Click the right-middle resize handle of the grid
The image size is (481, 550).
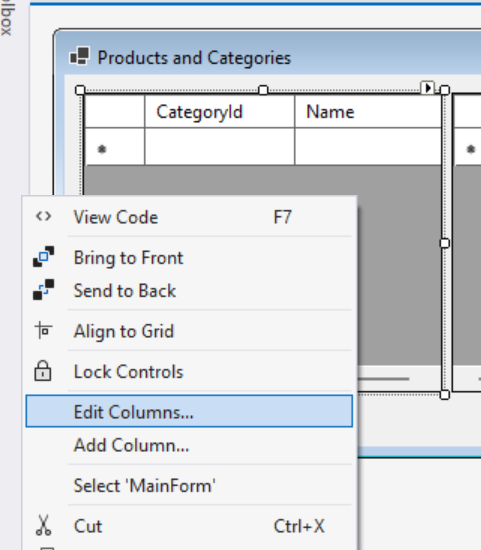click(445, 243)
